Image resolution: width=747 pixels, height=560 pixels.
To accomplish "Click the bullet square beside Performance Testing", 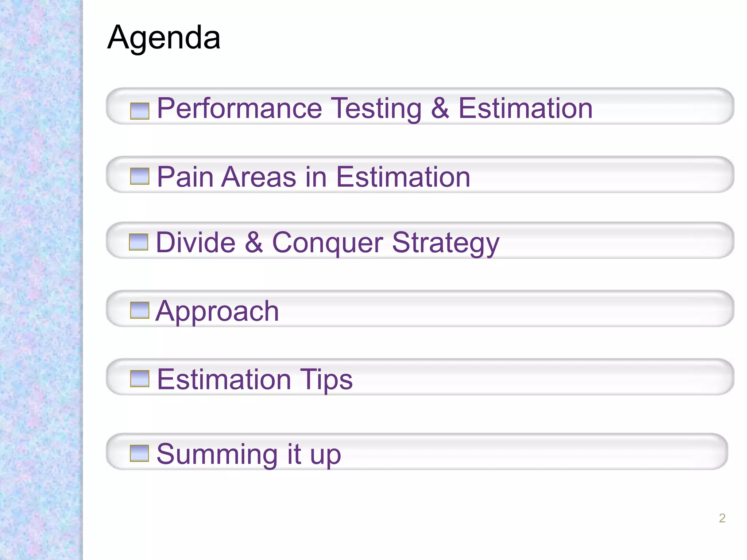I will 140,111.
